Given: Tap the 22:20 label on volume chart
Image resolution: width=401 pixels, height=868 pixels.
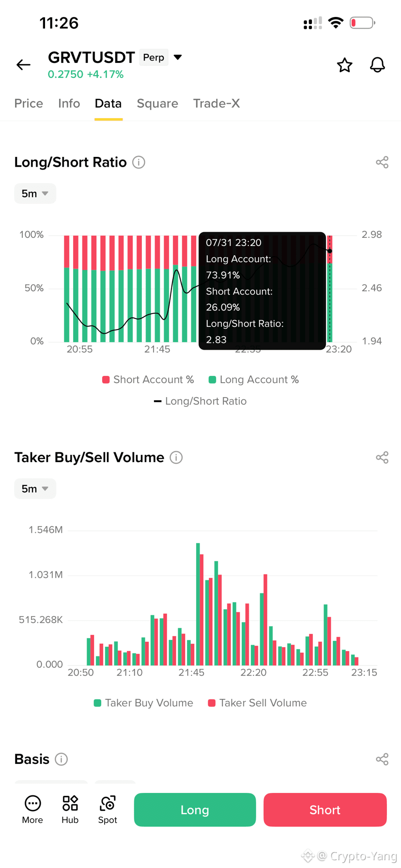Looking at the screenshot, I should click(x=254, y=672).
